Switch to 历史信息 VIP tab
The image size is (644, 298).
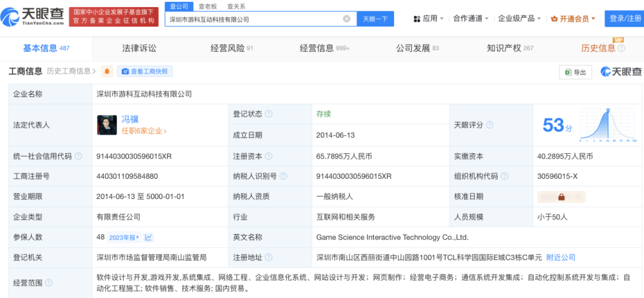pyautogui.click(x=603, y=48)
